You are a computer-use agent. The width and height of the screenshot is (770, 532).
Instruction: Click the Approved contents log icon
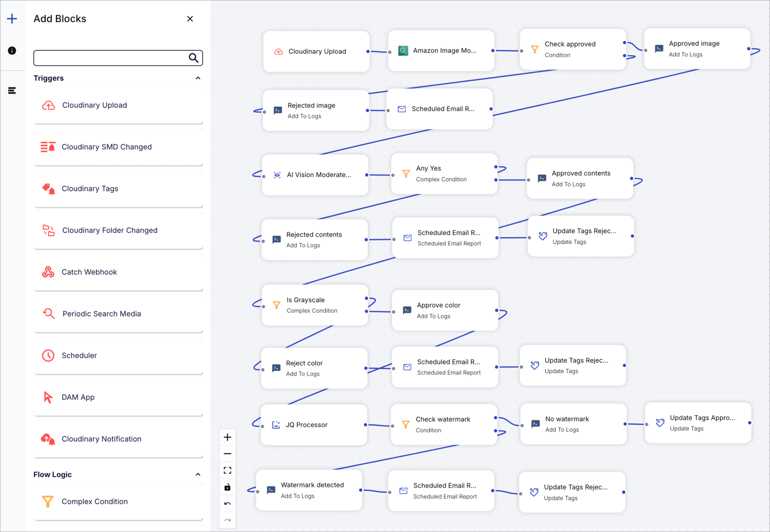click(542, 178)
